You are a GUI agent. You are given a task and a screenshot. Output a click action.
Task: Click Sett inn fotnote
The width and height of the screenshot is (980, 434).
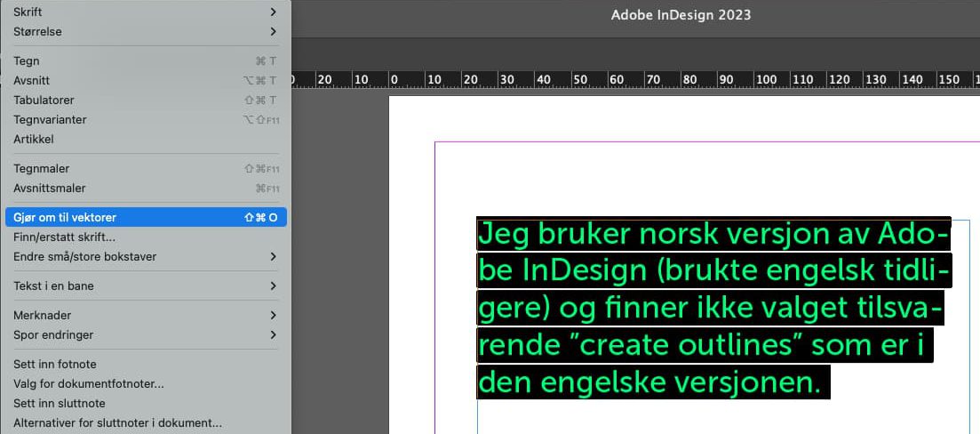[55, 365]
